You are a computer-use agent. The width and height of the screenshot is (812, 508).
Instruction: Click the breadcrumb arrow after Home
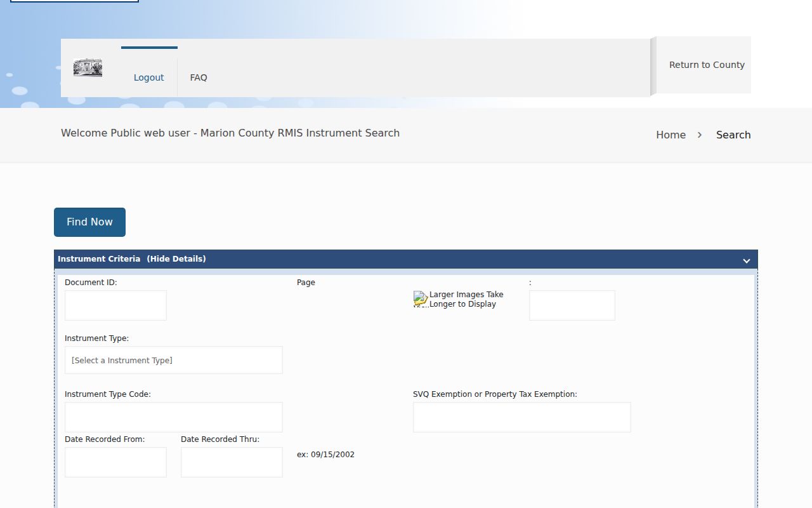point(700,135)
